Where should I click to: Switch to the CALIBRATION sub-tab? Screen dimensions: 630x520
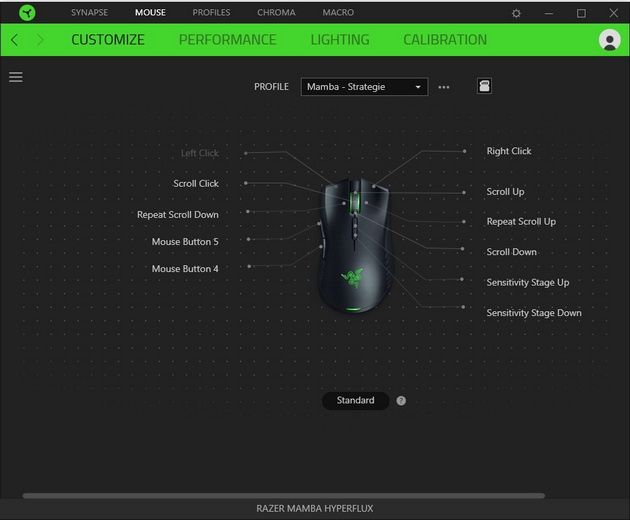point(445,40)
